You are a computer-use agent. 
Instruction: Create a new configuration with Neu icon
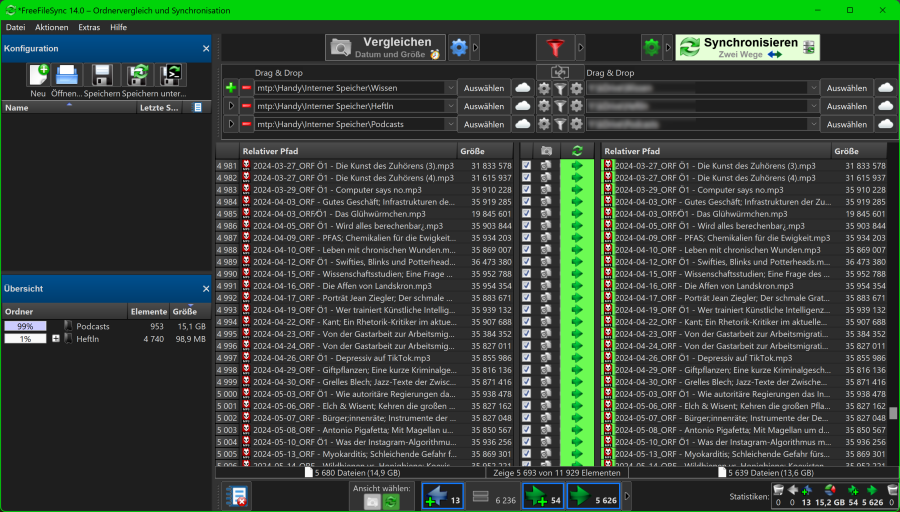[x=38, y=75]
